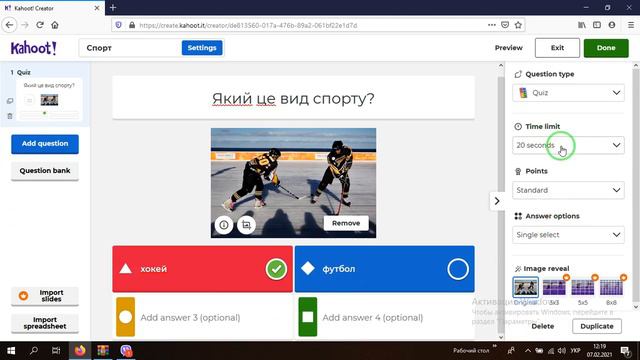Open Firefox library icon

click(582, 25)
